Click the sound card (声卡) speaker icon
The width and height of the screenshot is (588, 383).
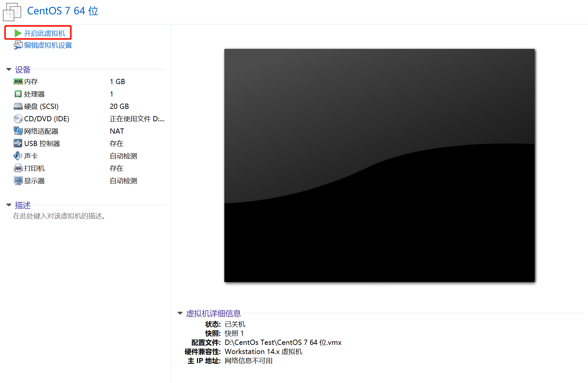18,156
